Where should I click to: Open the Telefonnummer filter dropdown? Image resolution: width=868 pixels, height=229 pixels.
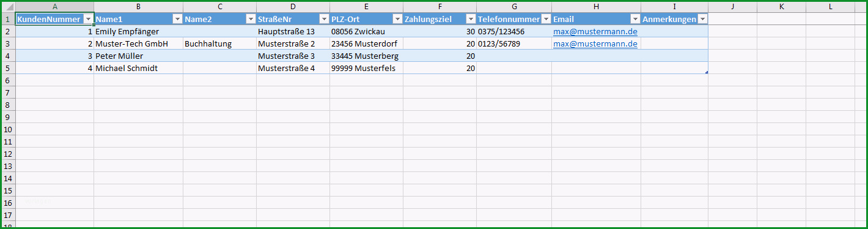pyautogui.click(x=546, y=19)
